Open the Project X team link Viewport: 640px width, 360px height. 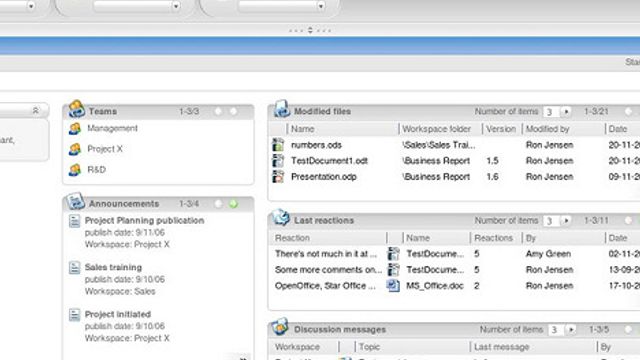(x=105, y=149)
